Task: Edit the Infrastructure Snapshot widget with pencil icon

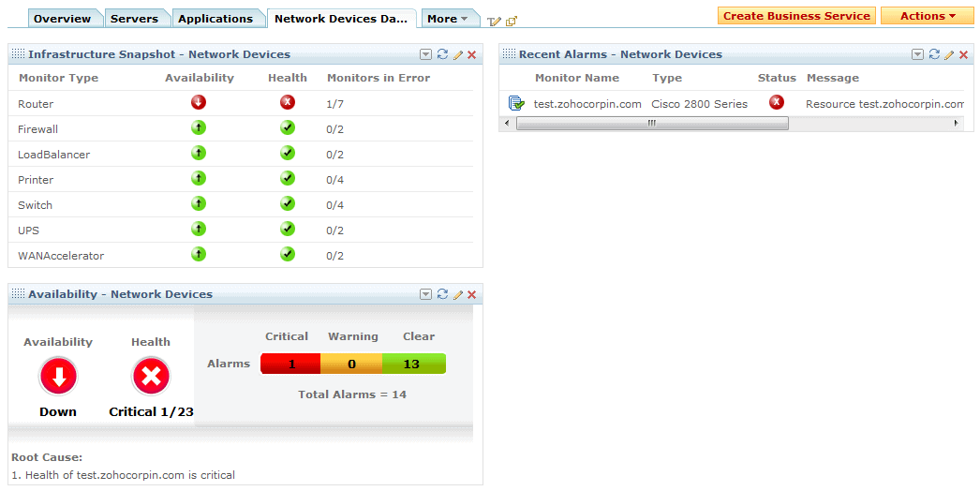Action: click(458, 55)
